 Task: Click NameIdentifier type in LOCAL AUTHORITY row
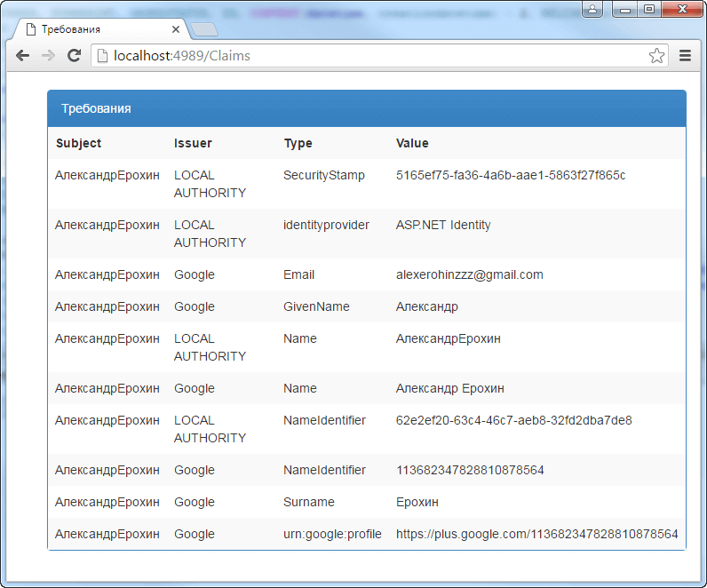click(x=324, y=420)
